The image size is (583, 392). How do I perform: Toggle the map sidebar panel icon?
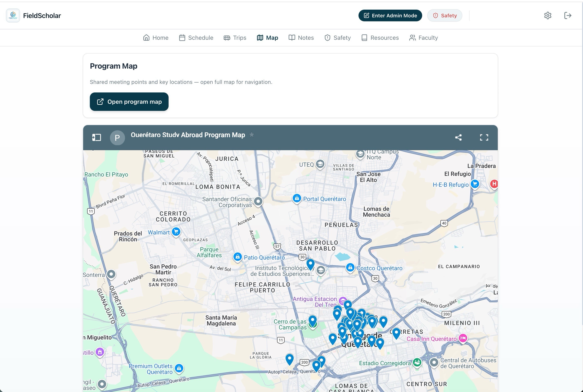click(x=96, y=137)
